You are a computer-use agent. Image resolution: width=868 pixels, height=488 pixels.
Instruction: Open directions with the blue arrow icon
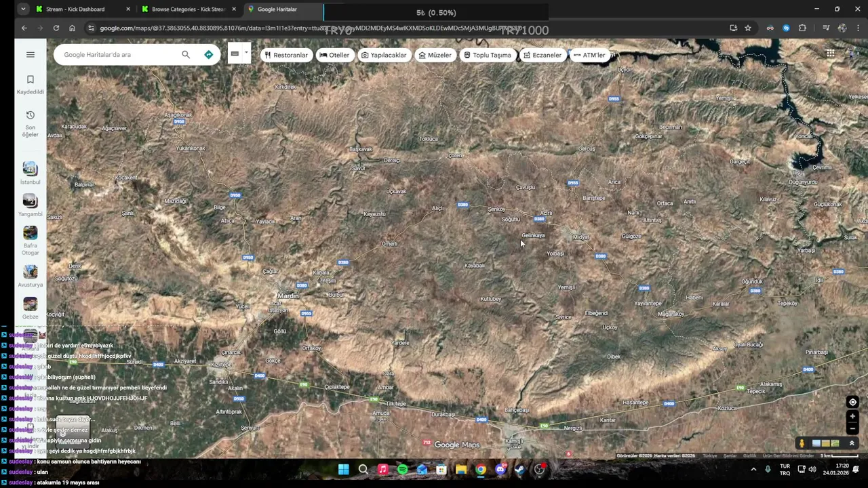(x=208, y=54)
